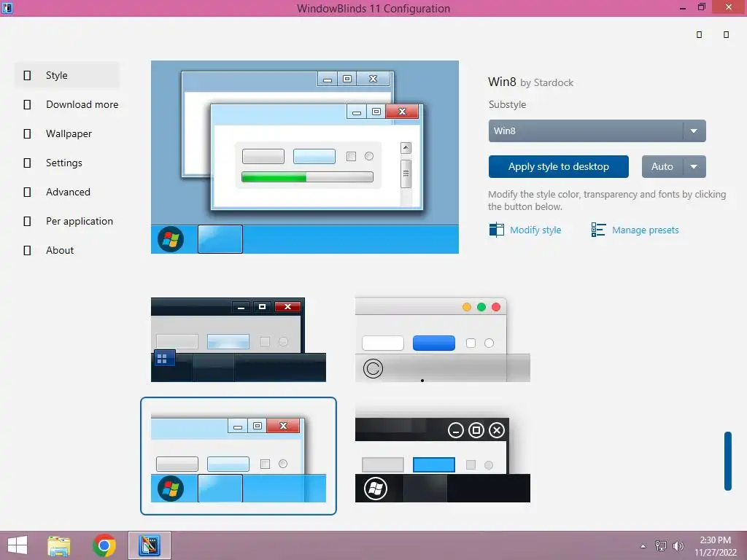
Task: Select the Mac-like style with traffic-light buttons
Action: point(443,340)
